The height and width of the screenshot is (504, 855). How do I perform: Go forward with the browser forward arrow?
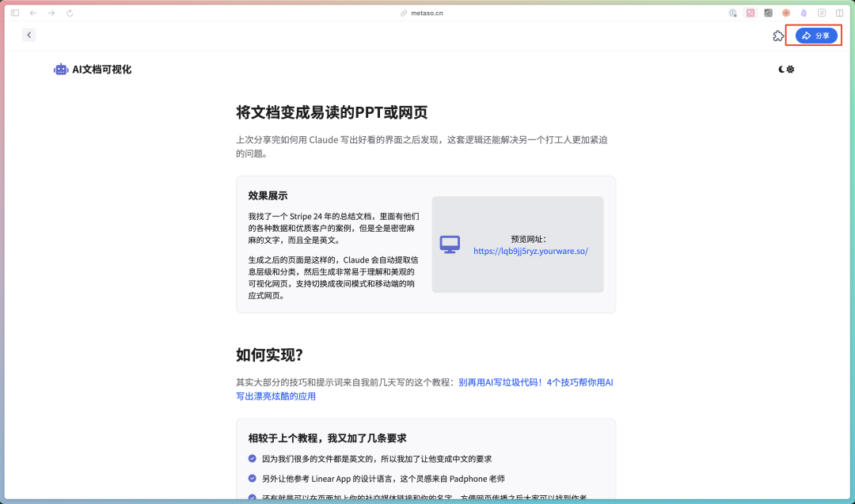(x=51, y=13)
